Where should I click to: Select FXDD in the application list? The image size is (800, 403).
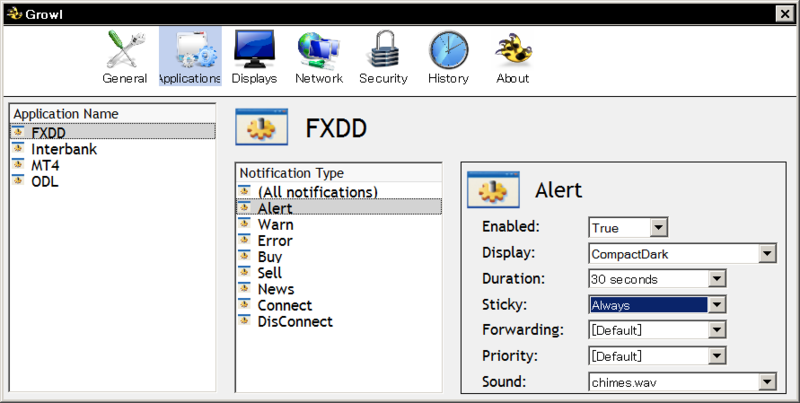pyautogui.click(x=112, y=132)
